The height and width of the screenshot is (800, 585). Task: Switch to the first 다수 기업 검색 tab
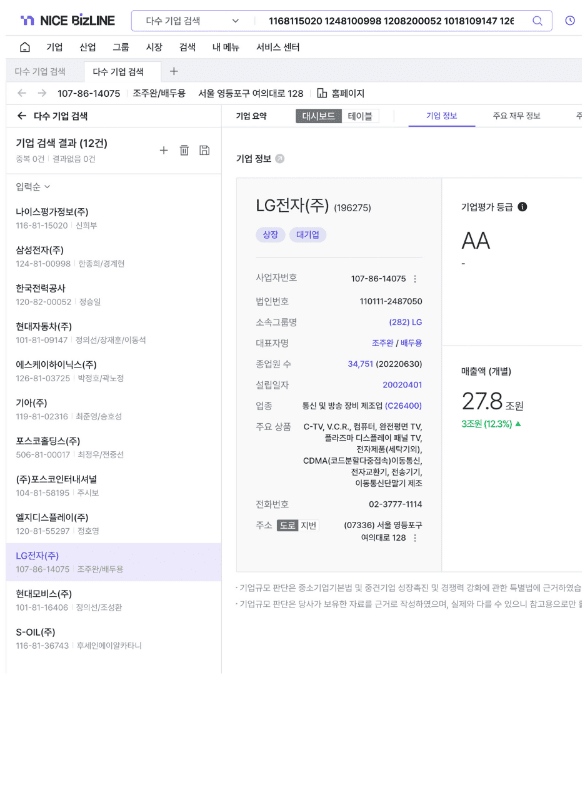40,71
